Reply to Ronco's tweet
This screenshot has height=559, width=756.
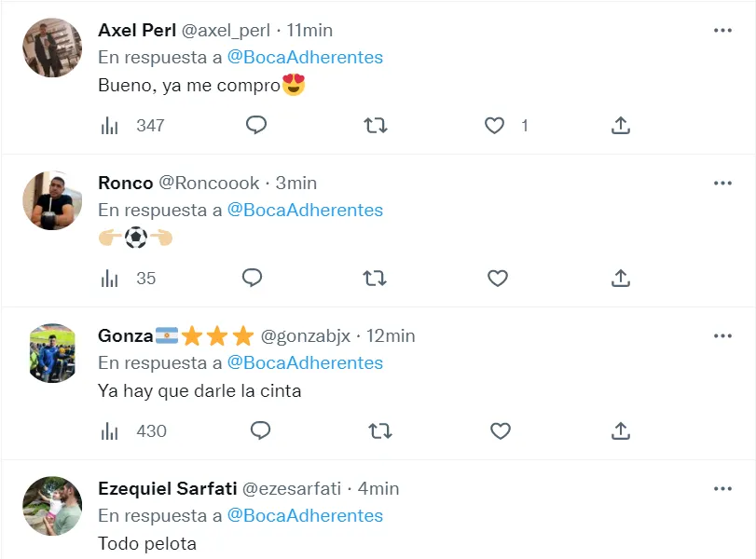[x=253, y=278]
